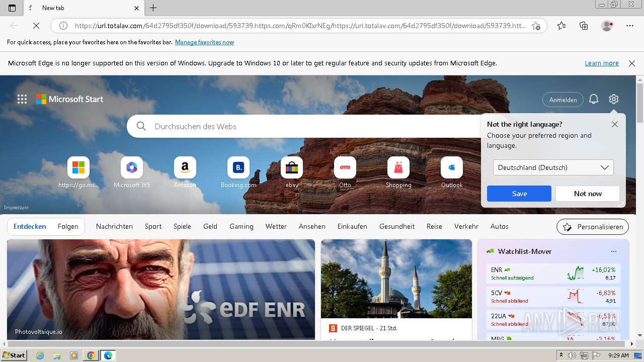Open the Geld category

coord(210,227)
